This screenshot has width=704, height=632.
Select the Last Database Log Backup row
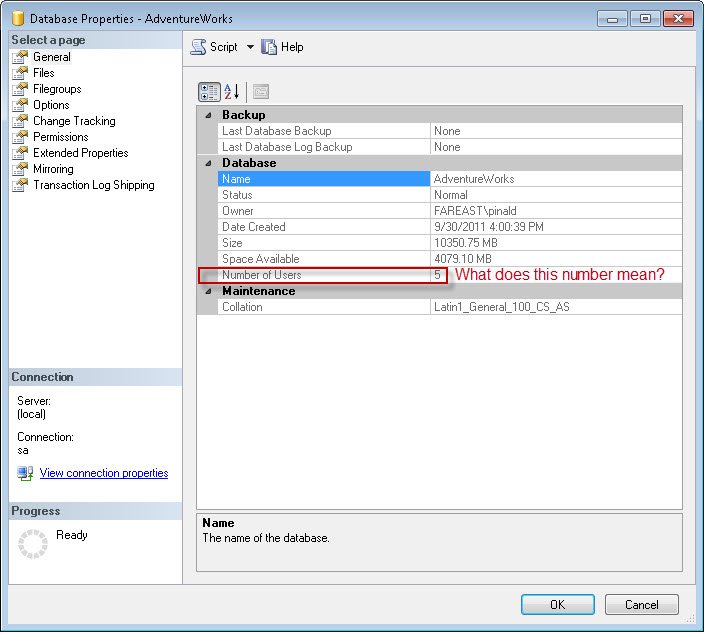[449, 147]
